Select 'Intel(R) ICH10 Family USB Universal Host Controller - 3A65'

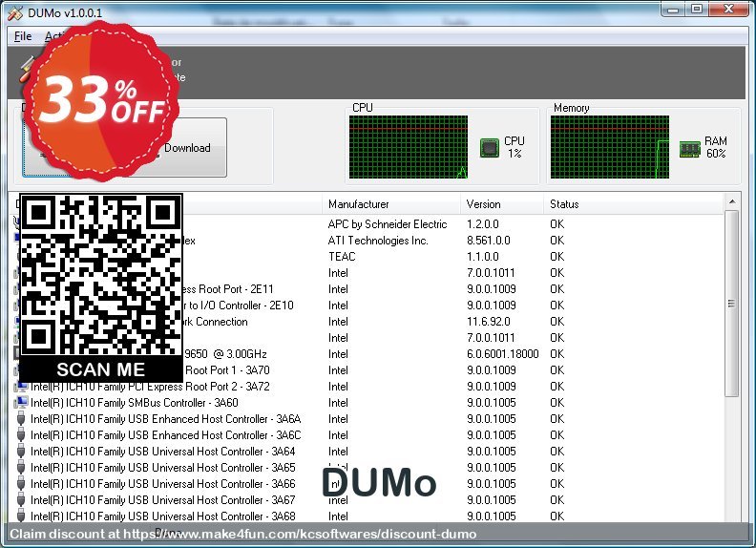pos(163,468)
